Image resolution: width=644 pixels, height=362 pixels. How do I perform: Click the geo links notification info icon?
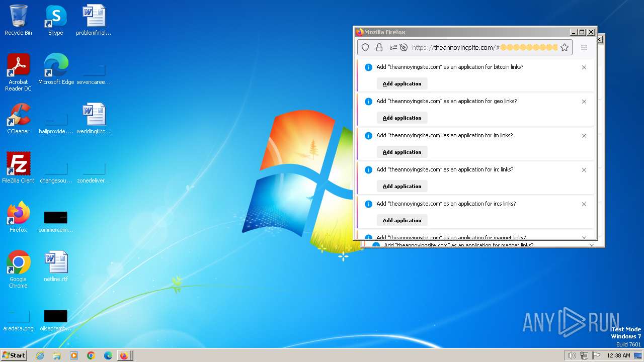368,102
